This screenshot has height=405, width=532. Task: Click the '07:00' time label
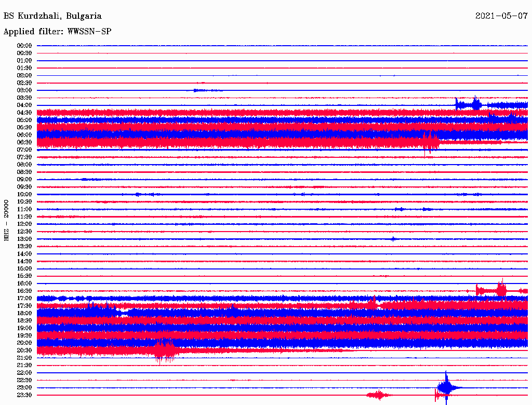[x=24, y=150]
